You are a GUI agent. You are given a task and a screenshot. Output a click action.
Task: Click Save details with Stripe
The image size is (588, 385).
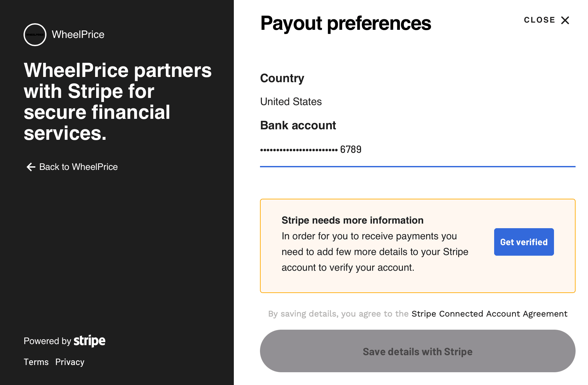(x=417, y=351)
